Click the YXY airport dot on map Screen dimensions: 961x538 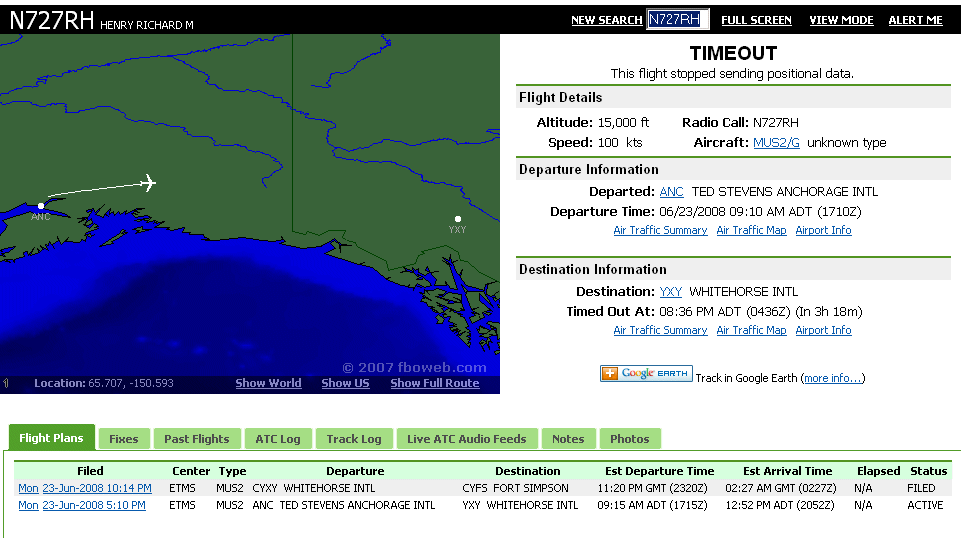458,219
